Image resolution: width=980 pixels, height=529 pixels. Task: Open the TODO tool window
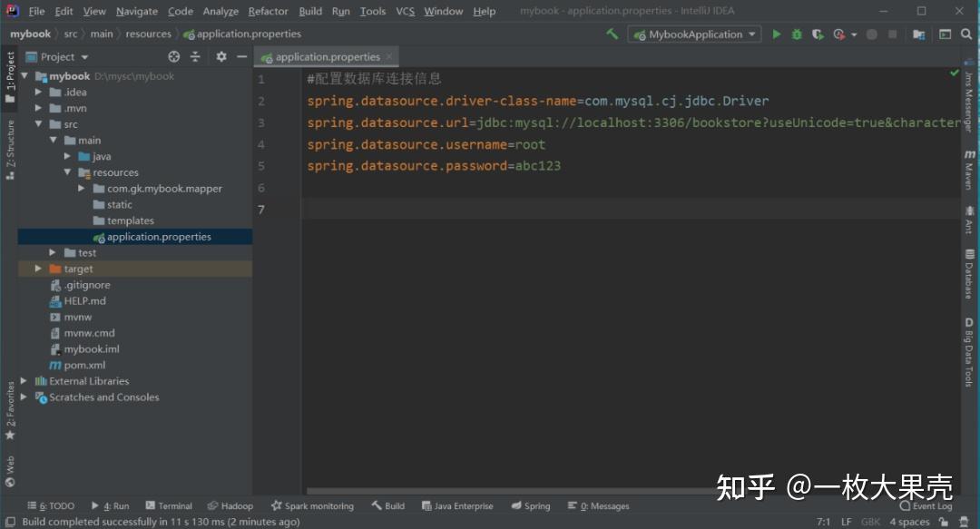(52, 505)
